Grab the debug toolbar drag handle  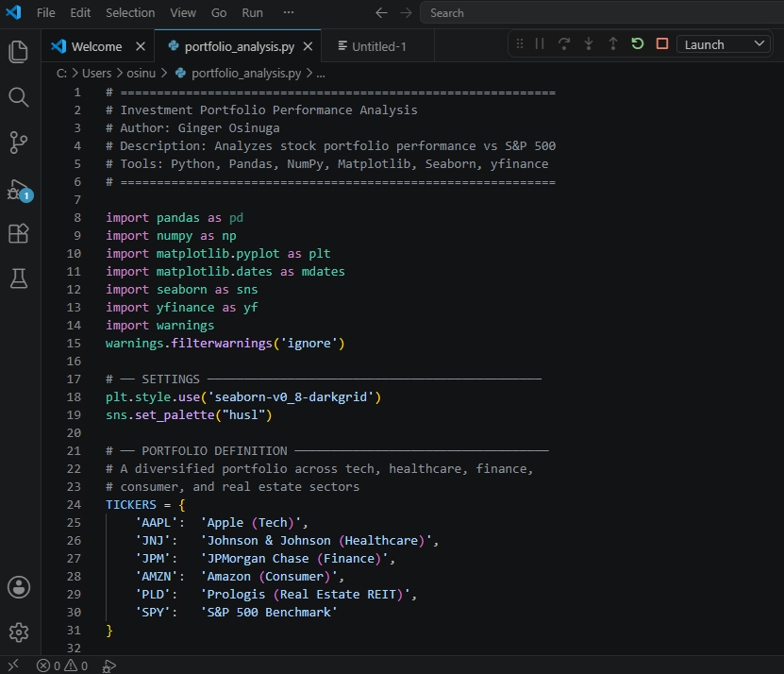(520, 44)
